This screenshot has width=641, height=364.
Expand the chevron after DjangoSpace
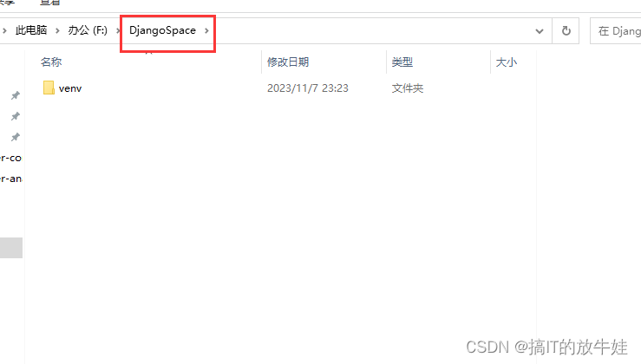coord(206,30)
